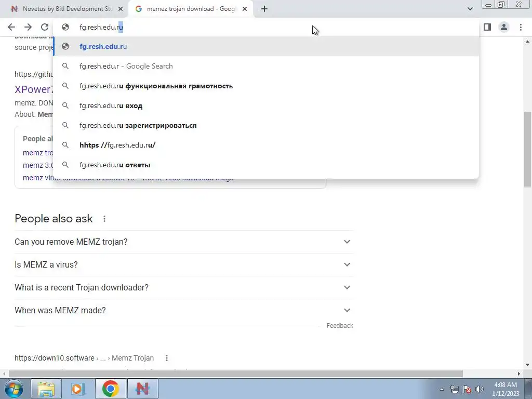Click the search icon beside 'fg.resh.edu.ru вход'
532x399 pixels.
click(x=65, y=105)
